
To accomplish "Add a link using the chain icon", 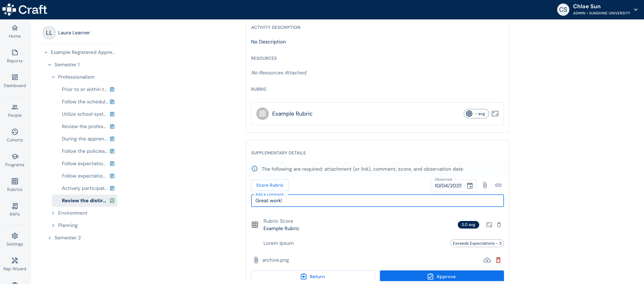I will pyautogui.click(x=498, y=185).
